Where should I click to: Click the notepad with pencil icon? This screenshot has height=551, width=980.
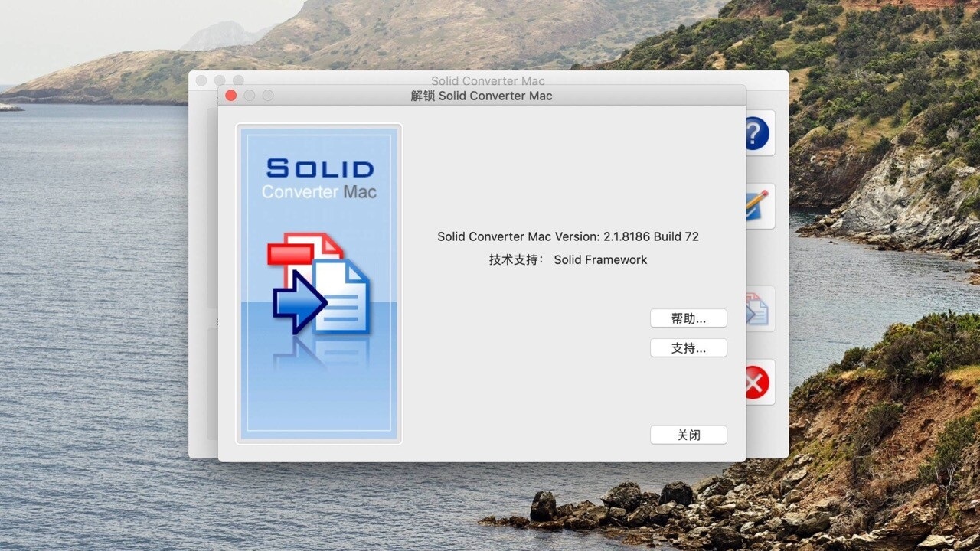coord(758,205)
